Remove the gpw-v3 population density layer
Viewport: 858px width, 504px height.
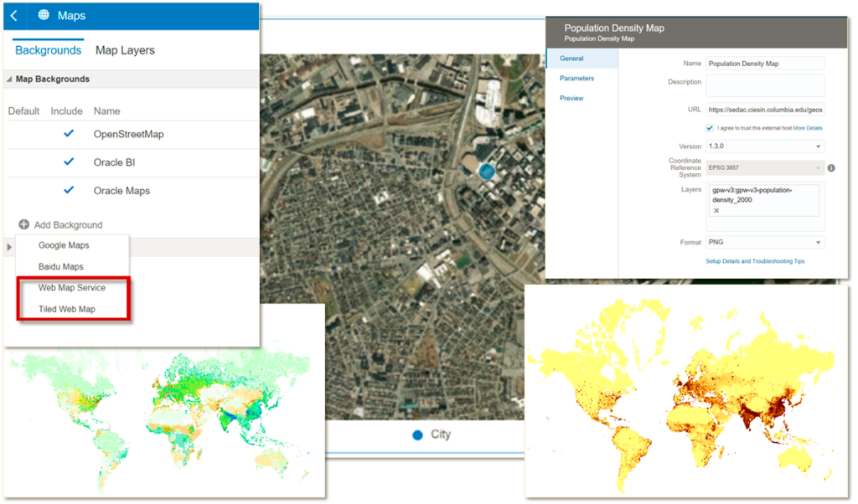[716, 210]
